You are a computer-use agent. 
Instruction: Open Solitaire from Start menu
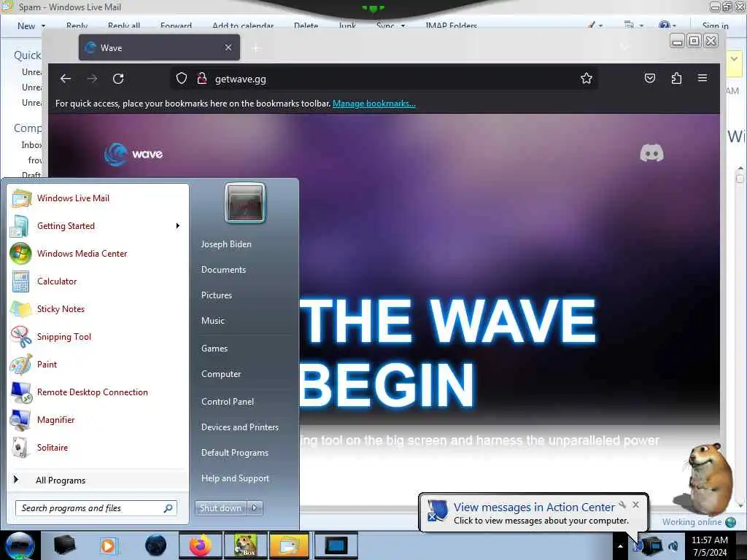pos(98,447)
